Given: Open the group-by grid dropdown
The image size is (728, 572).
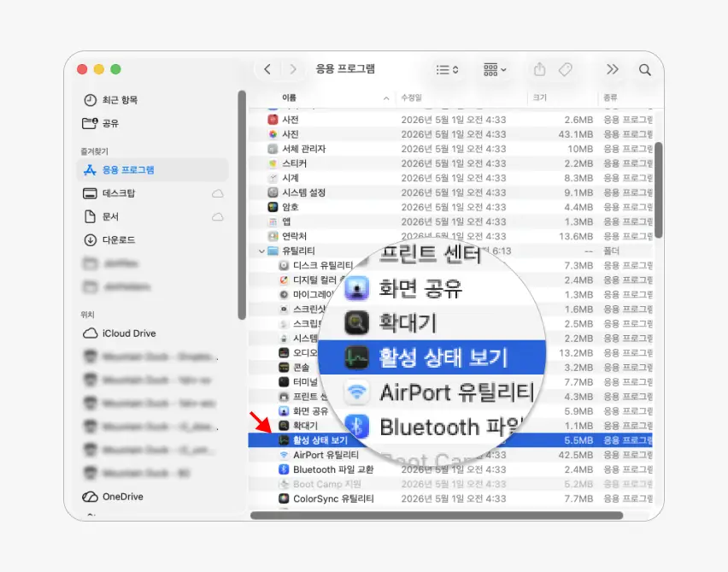Looking at the screenshot, I should click(495, 70).
